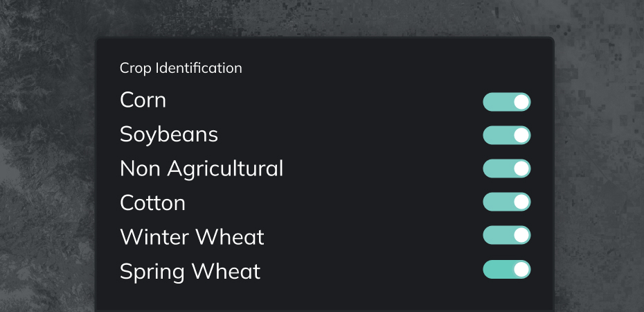Image resolution: width=644 pixels, height=312 pixels.
Task: Toggle Cotton crop identification off
Action: 506,202
